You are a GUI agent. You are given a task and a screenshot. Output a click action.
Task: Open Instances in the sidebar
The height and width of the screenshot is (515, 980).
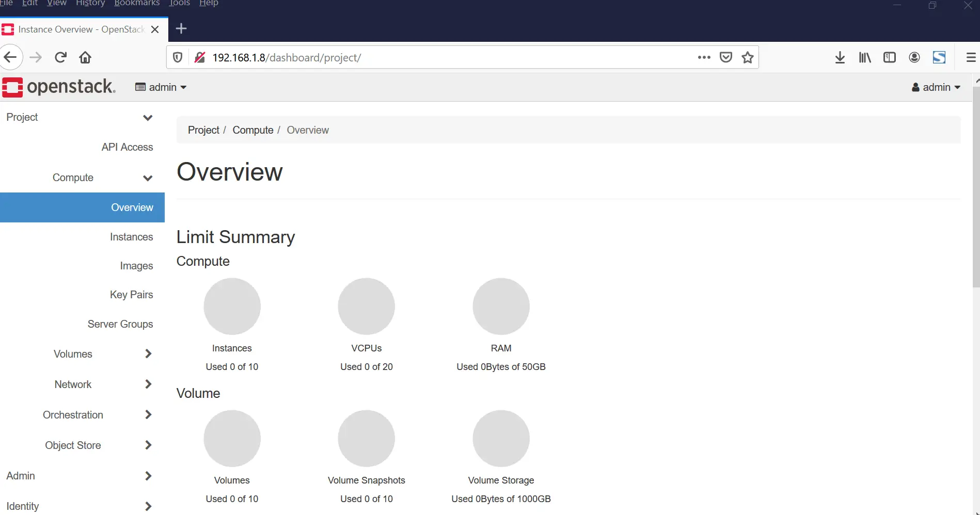tap(131, 237)
